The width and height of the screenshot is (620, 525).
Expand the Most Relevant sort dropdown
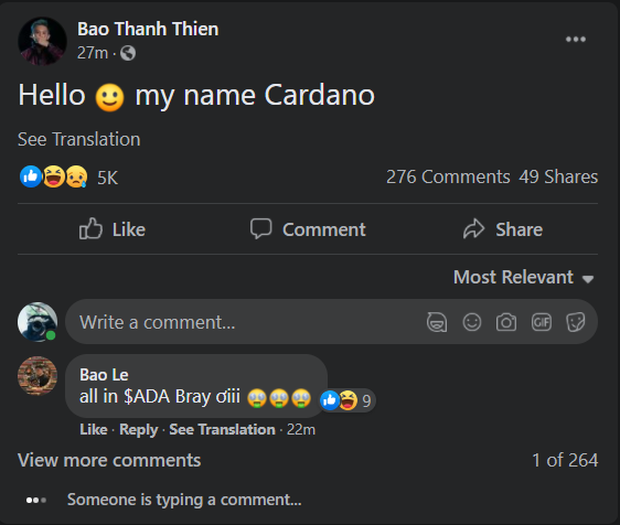523,277
